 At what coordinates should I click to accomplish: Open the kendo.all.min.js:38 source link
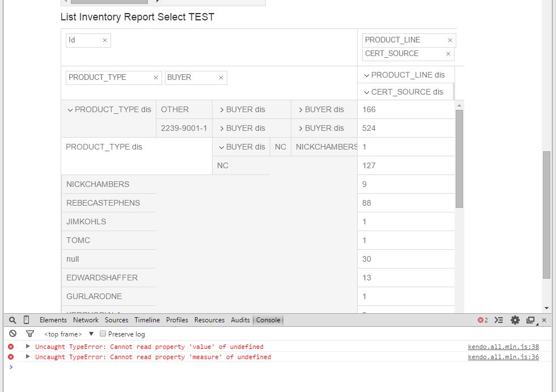coord(503,347)
